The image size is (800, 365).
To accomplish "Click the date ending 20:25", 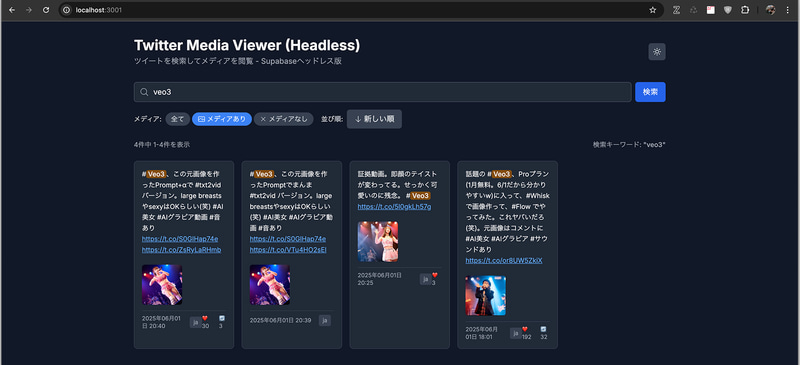I will (x=380, y=279).
